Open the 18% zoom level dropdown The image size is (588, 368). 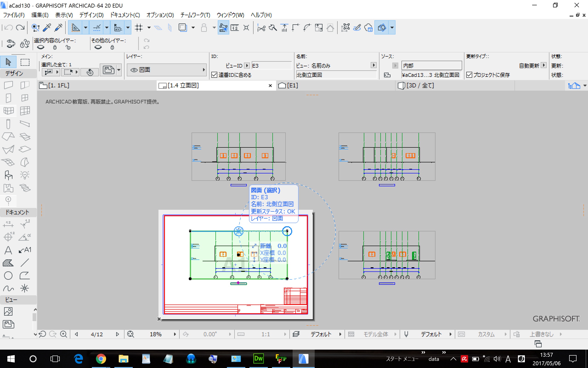175,334
